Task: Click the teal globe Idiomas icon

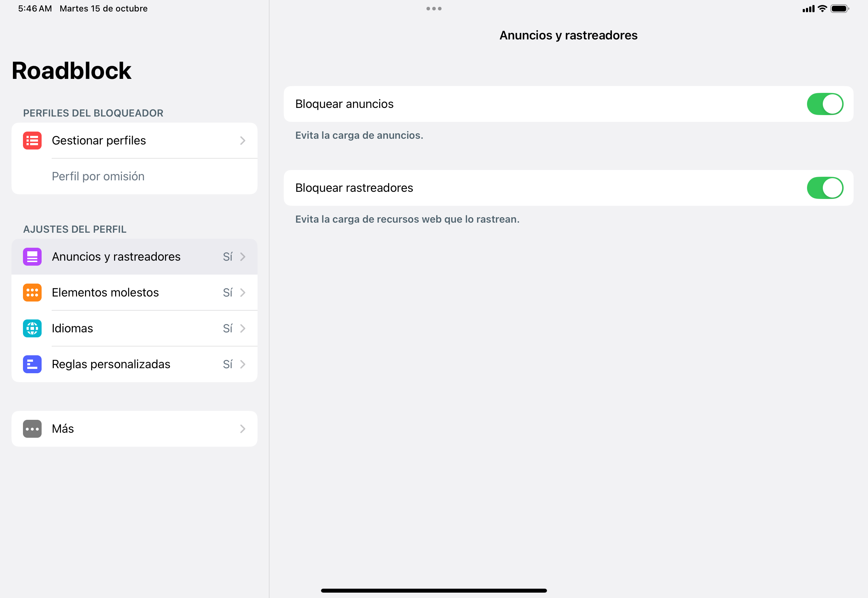Action: click(32, 329)
